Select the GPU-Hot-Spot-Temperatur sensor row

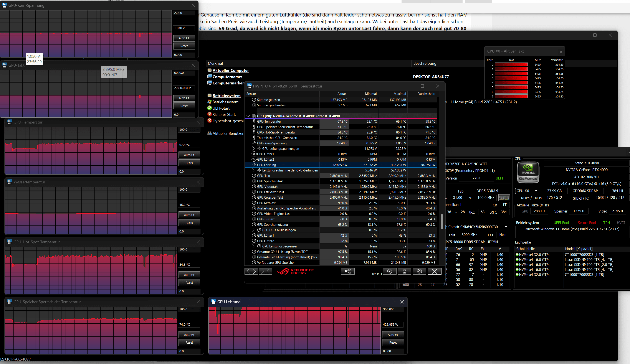pos(341,132)
